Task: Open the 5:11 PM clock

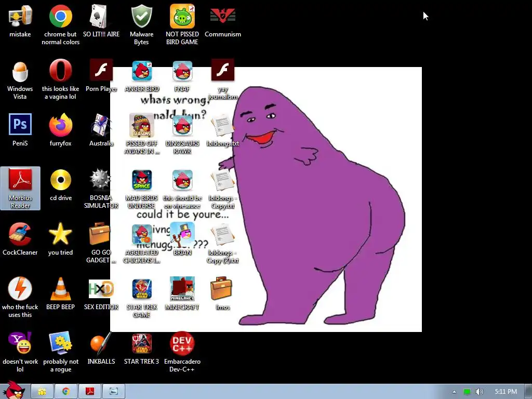Action: coord(506,392)
